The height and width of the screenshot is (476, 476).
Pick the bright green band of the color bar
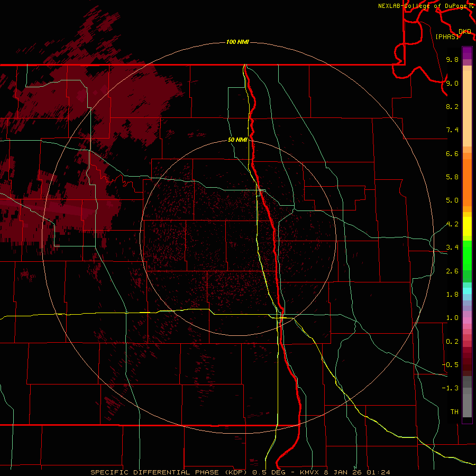coord(467,254)
